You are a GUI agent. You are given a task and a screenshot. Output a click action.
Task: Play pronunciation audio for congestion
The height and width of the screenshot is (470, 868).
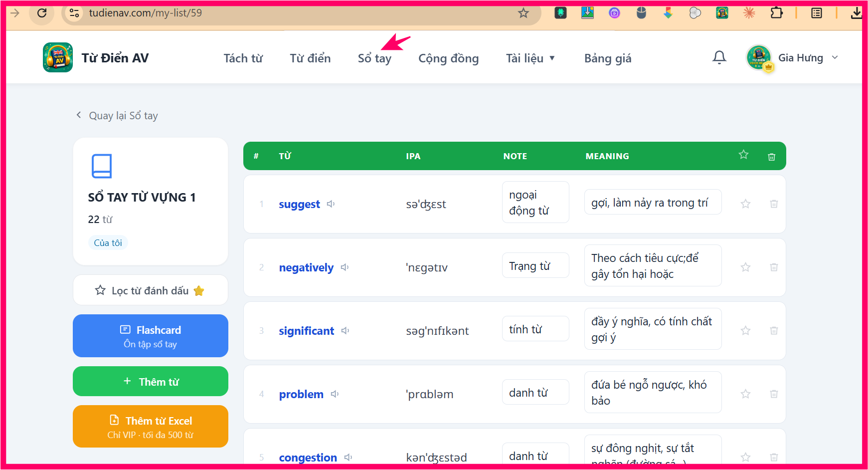click(x=348, y=457)
